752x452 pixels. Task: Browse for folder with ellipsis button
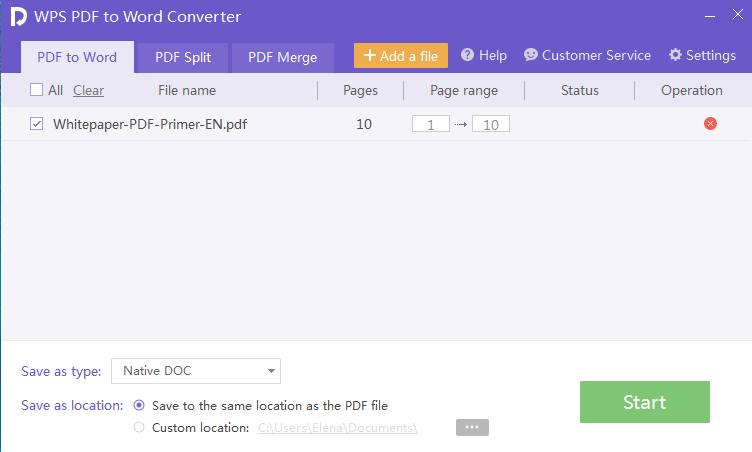point(472,427)
